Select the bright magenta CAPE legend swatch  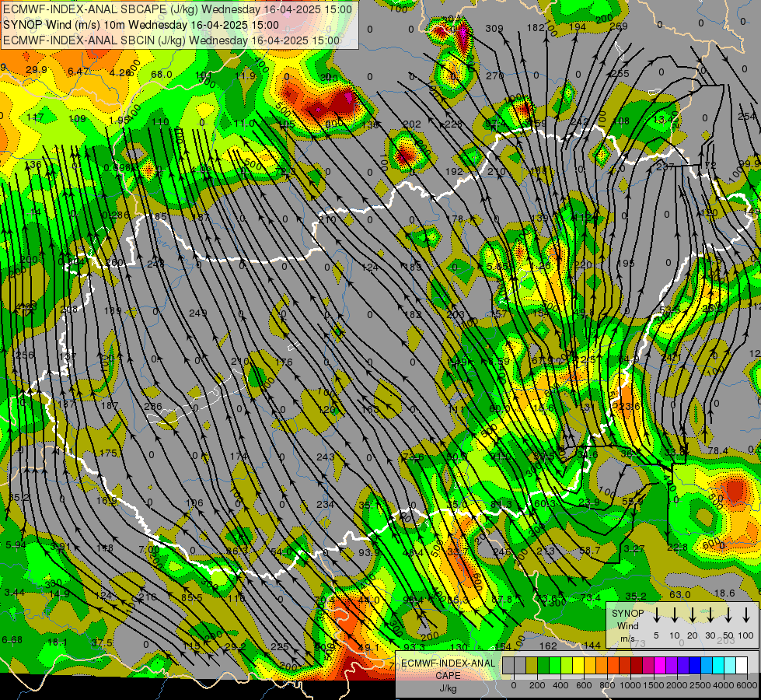click(x=660, y=666)
